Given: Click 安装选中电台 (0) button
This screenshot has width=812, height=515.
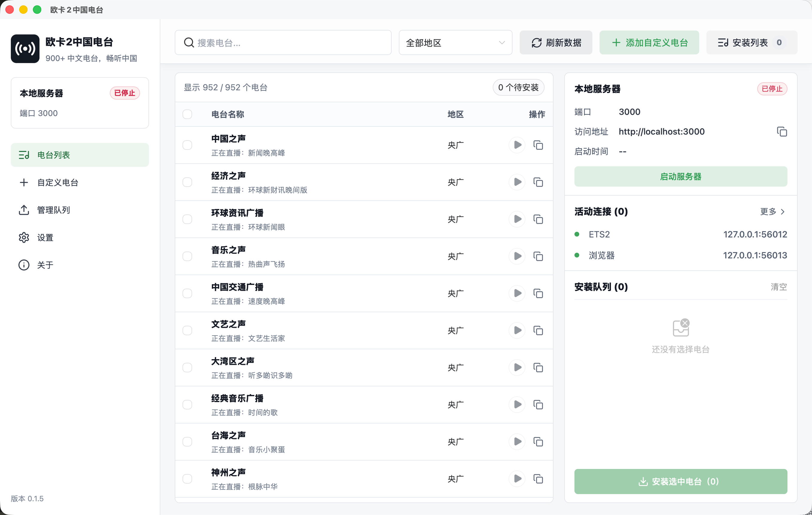Looking at the screenshot, I should [x=680, y=481].
